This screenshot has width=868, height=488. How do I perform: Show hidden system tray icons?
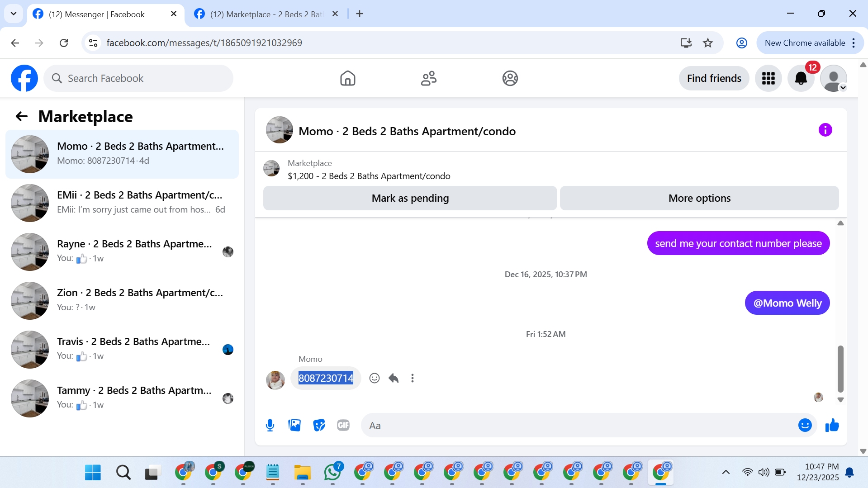tap(726, 473)
